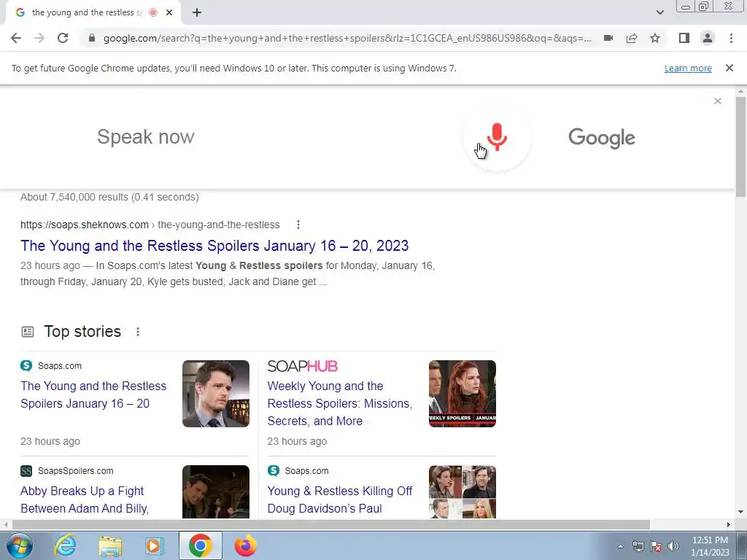
Task: Open options for soaps.sheknows.com result
Action: click(x=298, y=225)
